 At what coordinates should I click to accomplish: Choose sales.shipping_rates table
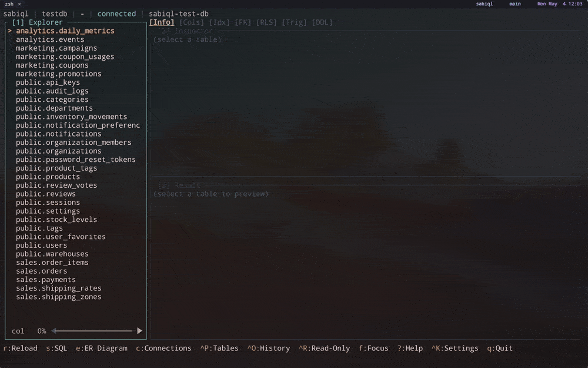(58, 289)
